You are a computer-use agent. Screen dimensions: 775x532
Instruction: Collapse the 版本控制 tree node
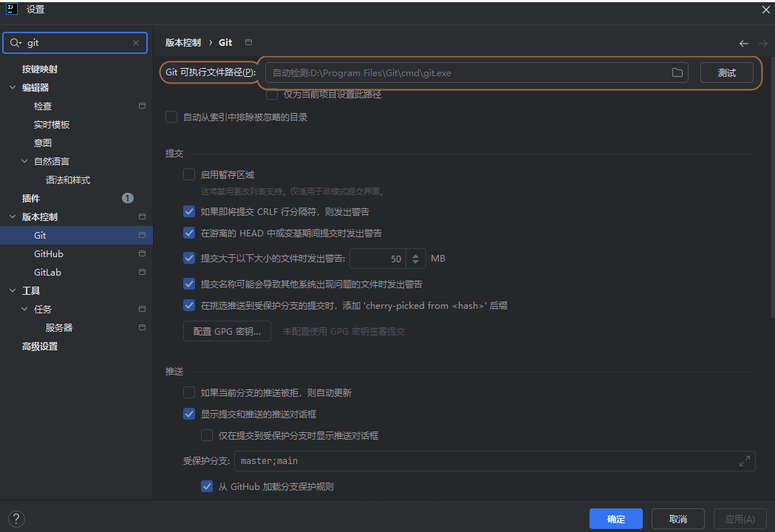click(13, 216)
